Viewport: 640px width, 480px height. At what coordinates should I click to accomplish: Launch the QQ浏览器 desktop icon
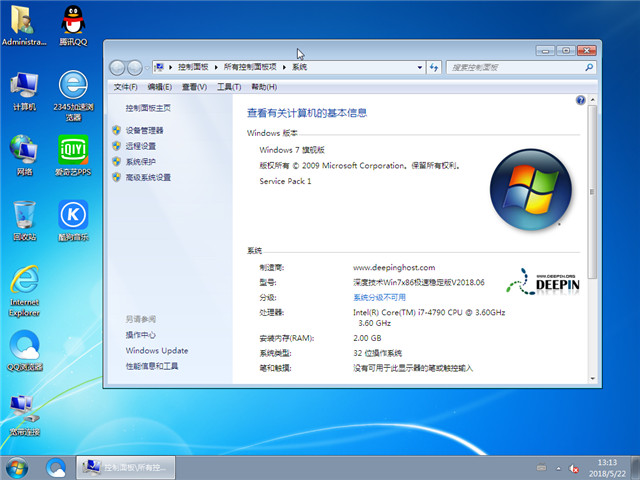coord(25,351)
